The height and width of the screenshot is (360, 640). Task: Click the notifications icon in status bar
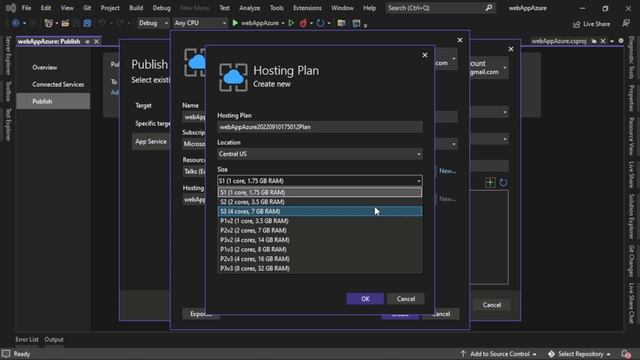(x=626, y=354)
